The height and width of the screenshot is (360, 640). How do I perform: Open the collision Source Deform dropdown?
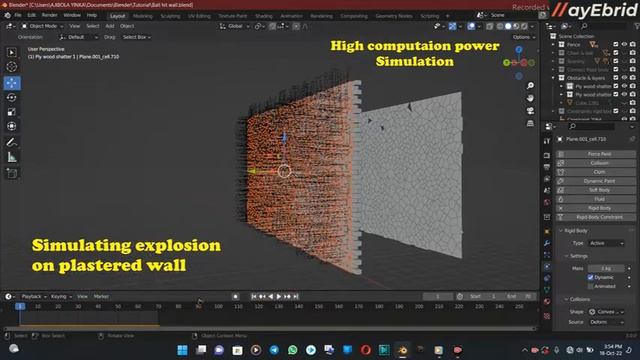pos(606,322)
